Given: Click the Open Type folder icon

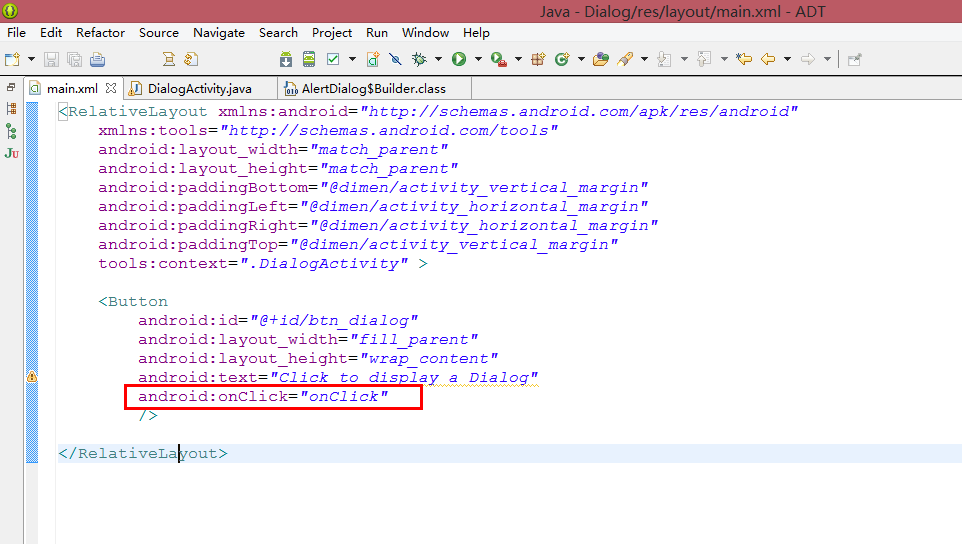Looking at the screenshot, I should [x=601, y=59].
